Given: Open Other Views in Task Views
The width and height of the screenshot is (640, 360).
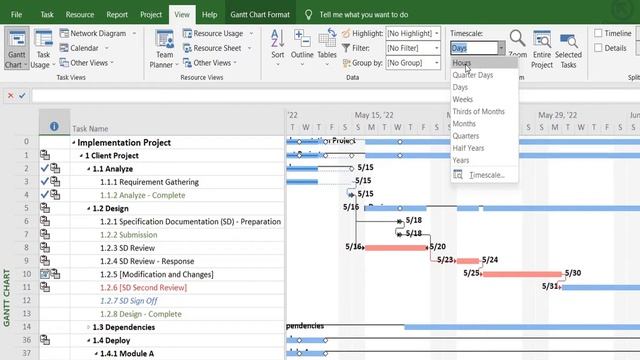Looking at the screenshot, I should click(86, 63).
